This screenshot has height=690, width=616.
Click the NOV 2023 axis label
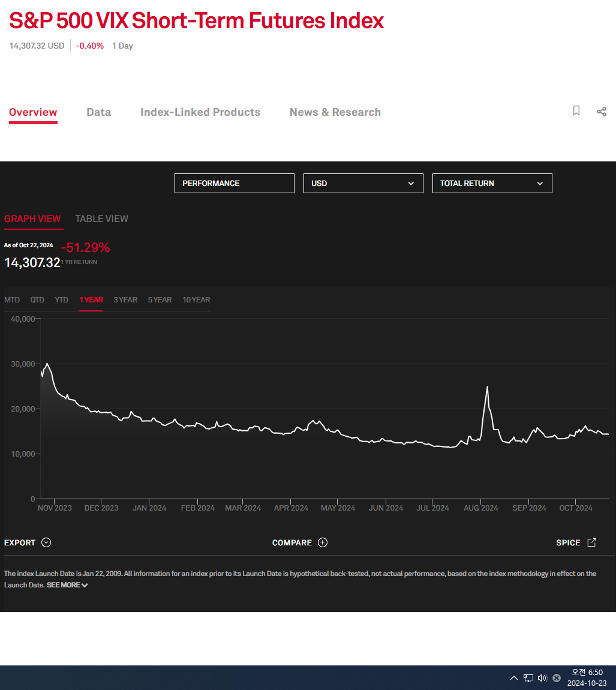click(x=55, y=508)
